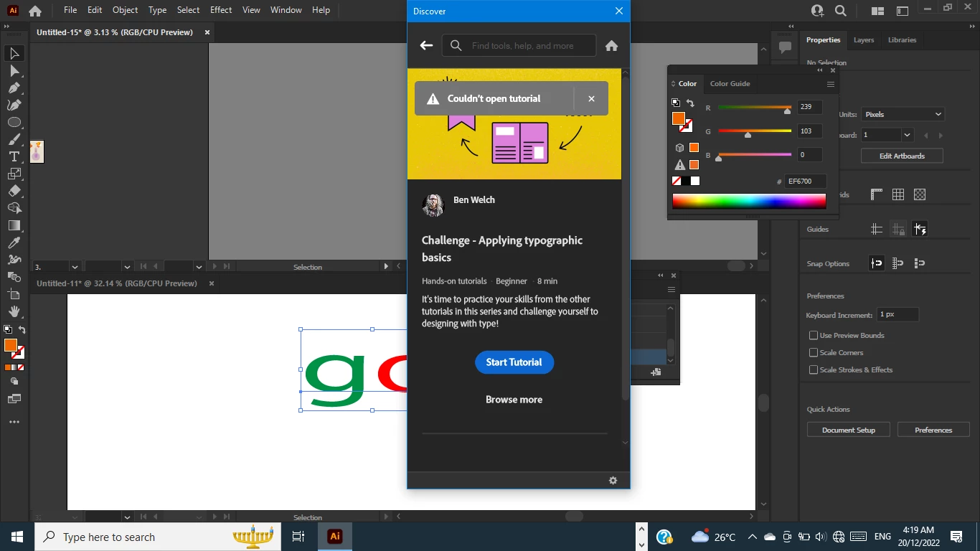Select the Scale tool

click(x=14, y=174)
